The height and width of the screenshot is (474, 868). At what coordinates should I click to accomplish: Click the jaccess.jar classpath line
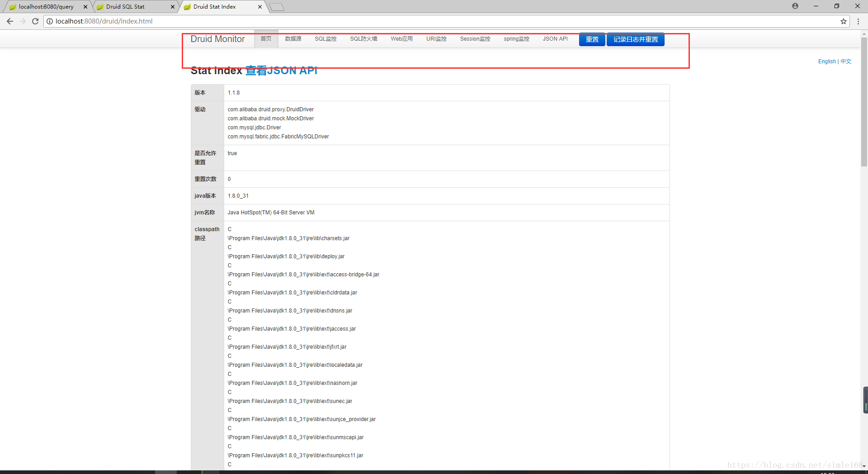[292, 329]
